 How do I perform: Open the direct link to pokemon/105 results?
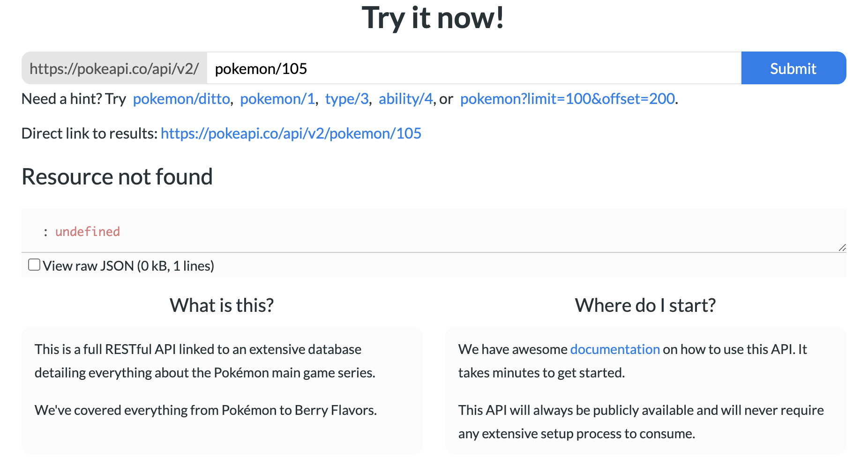coord(291,133)
